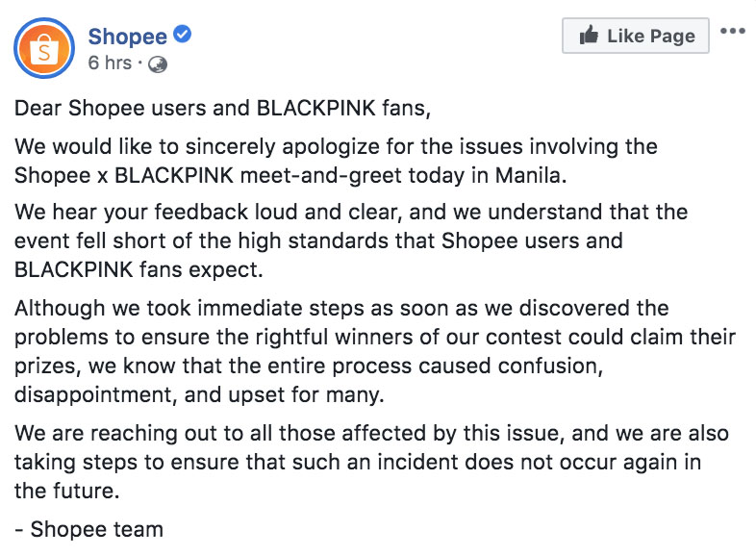Click the blue verified badge beside Shopee

[x=183, y=37]
